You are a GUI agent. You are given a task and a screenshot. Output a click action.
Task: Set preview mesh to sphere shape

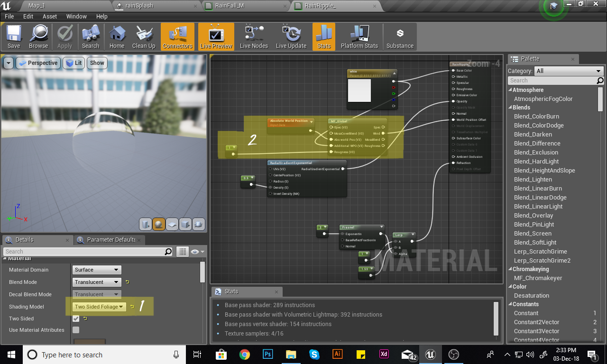click(159, 224)
